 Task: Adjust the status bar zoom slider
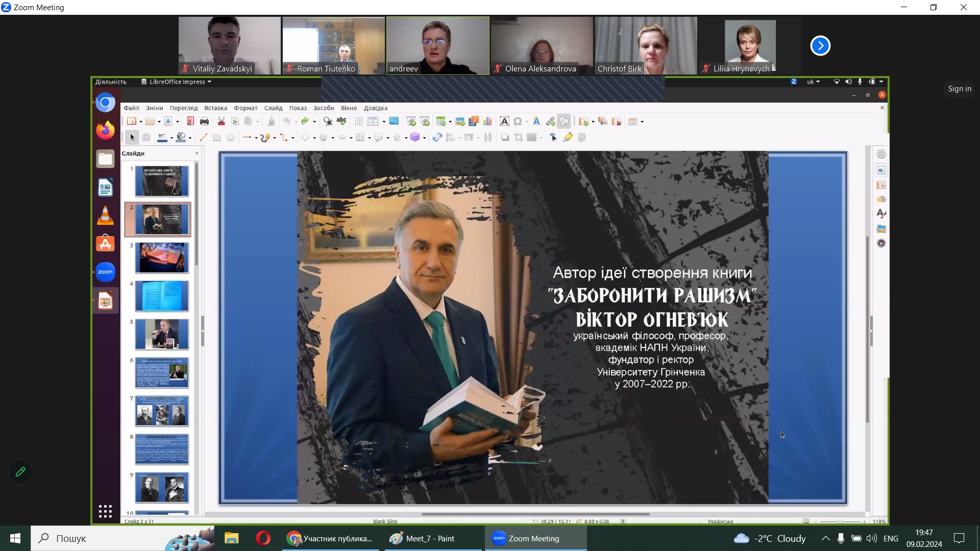[840, 521]
